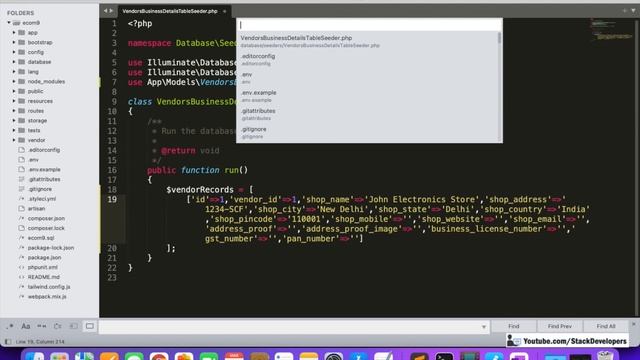Select .gitattributes in Goto Anything results
This screenshot has width=640, height=360.
(x=367, y=114)
